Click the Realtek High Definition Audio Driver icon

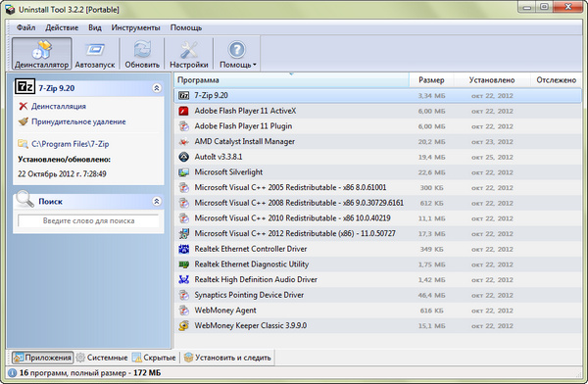pos(184,280)
